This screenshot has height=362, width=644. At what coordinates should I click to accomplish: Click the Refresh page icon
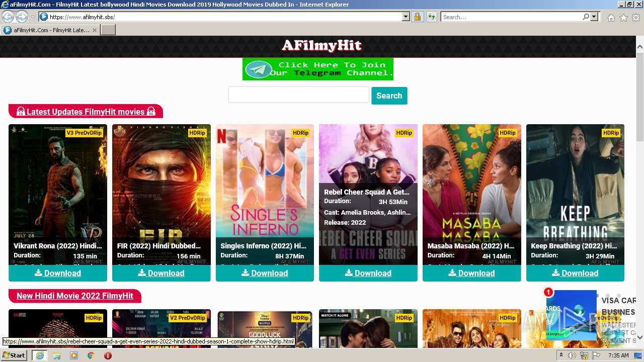431,17
